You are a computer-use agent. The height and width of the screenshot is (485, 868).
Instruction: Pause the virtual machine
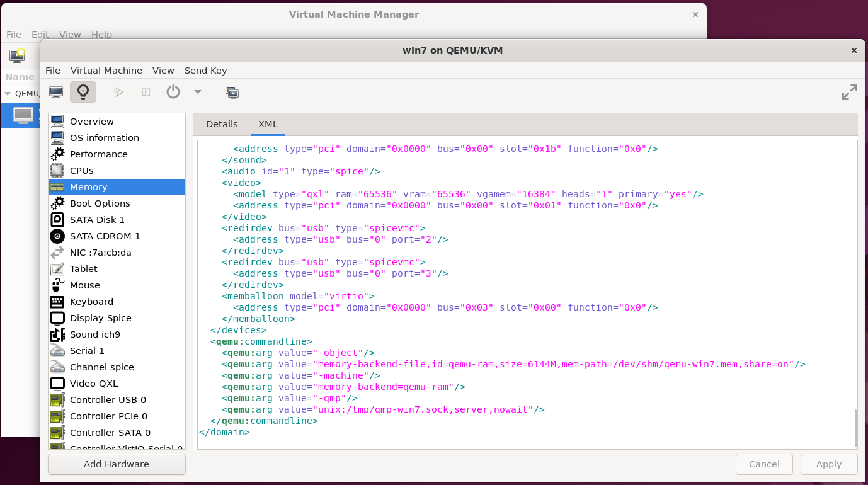[146, 92]
